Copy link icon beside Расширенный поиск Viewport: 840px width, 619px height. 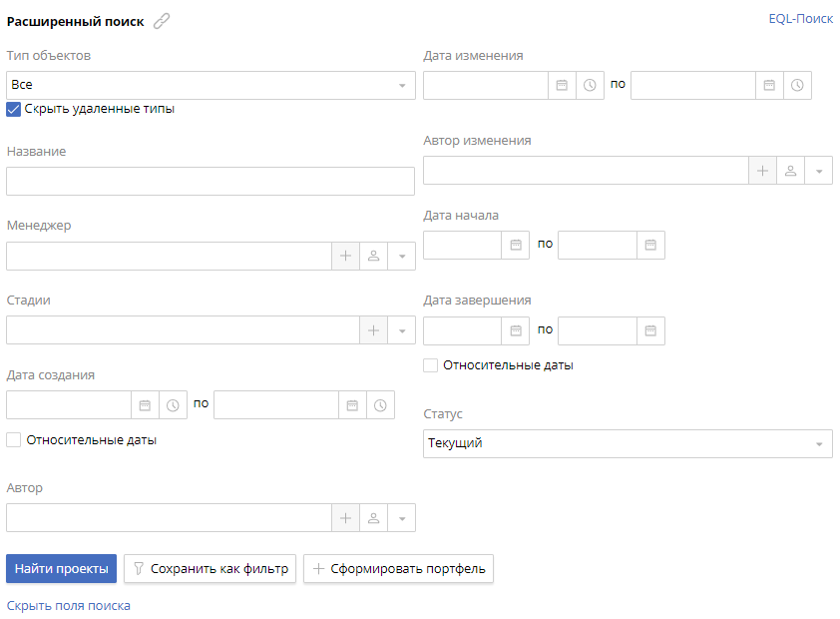tap(162, 21)
